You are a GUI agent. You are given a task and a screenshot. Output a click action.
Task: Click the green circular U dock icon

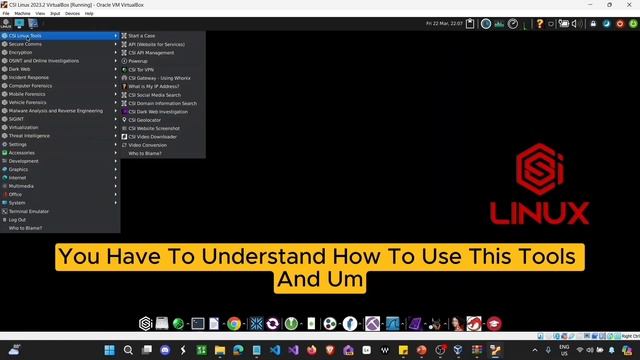(x=291, y=324)
